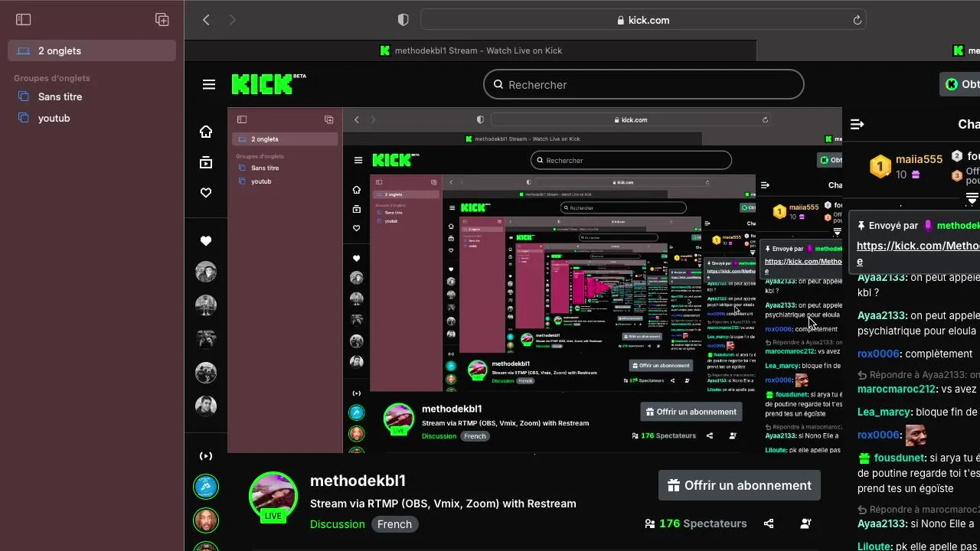Viewport: 980px width, 551px height.
Task: Open the Browse icon in Kick sidebar
Action: point(206,162)
